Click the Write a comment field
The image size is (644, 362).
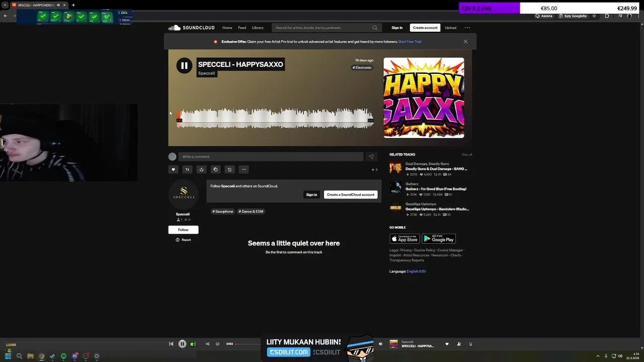[x=271, y=156]
